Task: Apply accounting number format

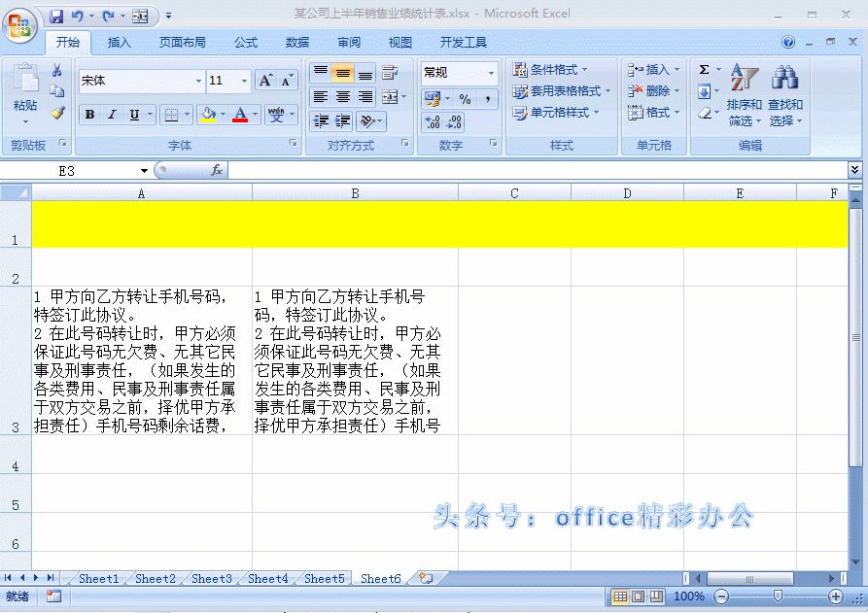Action: pyautogui.click(x=433, y=99)
